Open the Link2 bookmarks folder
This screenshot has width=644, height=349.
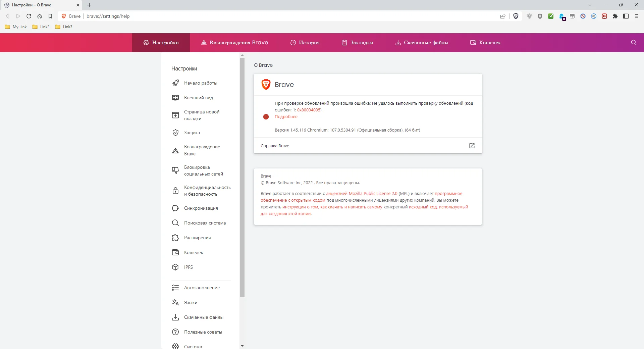[41, 27]
